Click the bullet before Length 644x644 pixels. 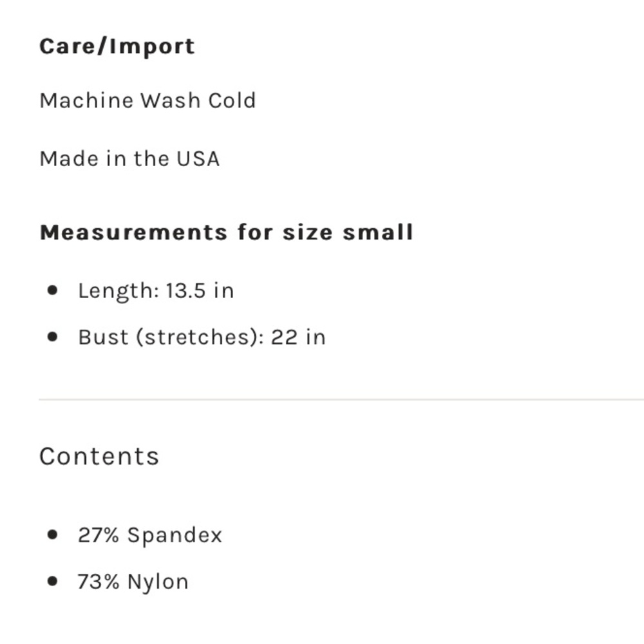53,290
